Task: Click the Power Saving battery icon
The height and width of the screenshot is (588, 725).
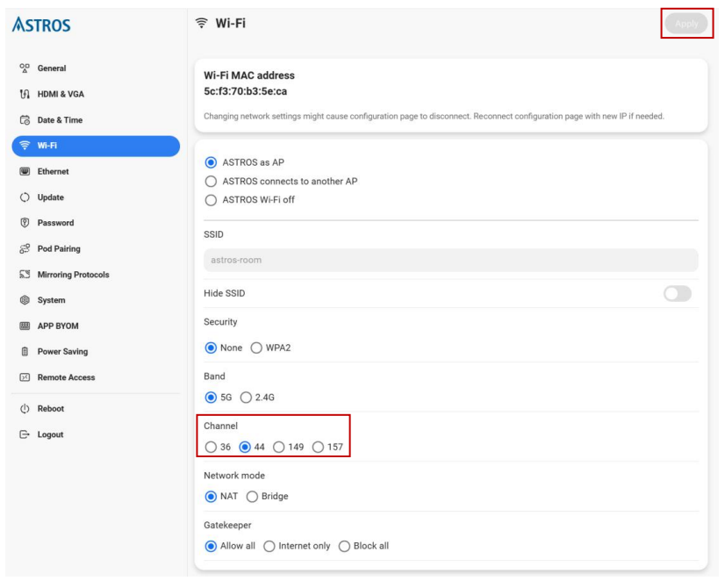Action: point(25,351)
